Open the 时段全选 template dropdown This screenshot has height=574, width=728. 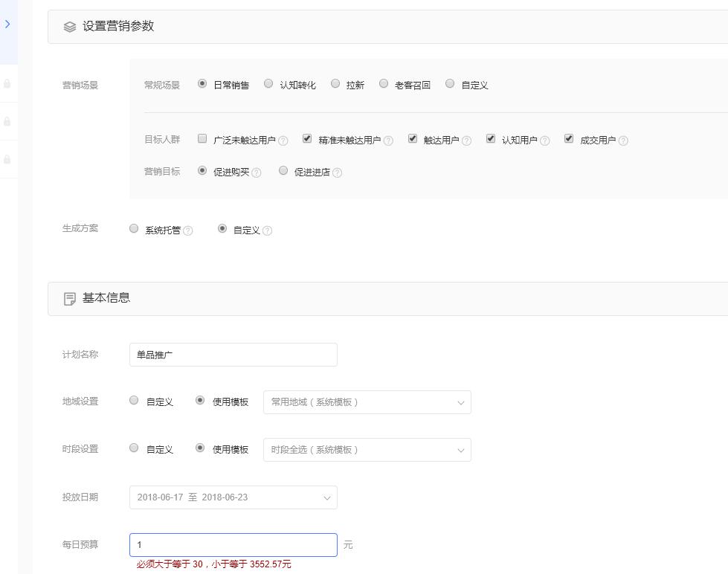(x=367, y=449)
